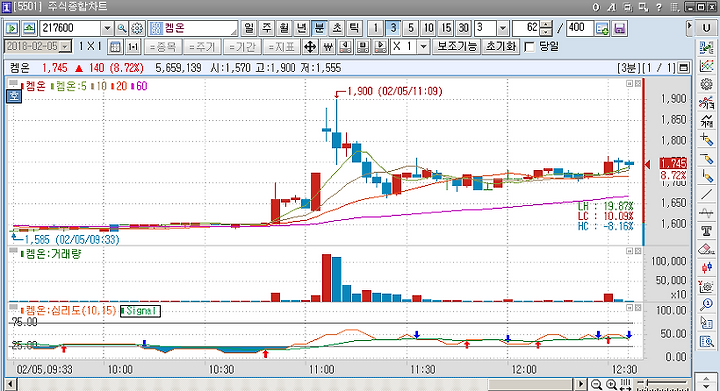
Task: Select 월 (monthly) period toggle
Action: [284, 28]
